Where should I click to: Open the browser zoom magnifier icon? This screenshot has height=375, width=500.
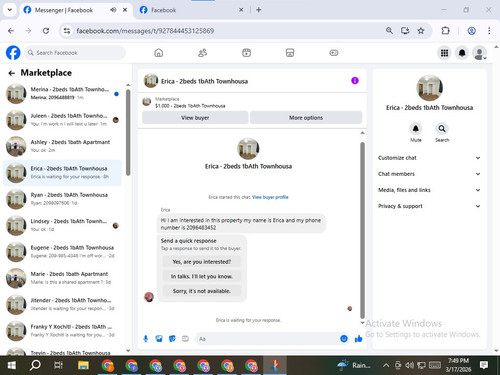point(389,31)
